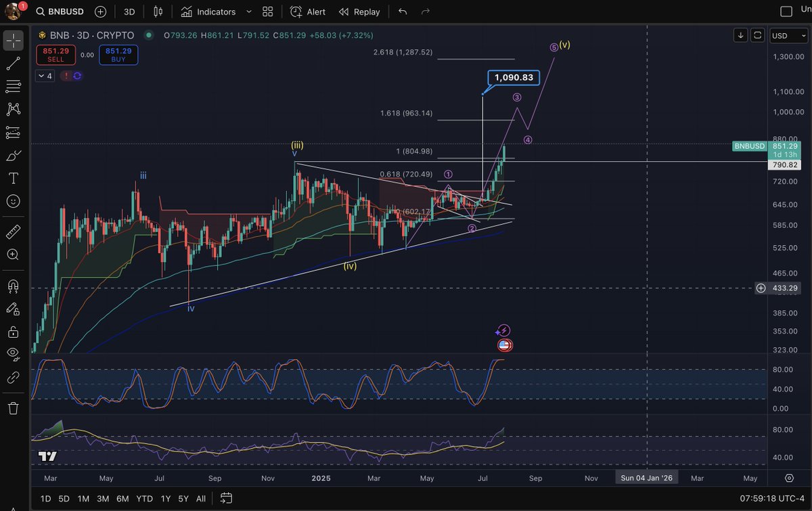The width and height of the screenshot is (812, 511).
Task: Click the plus icon to compare symbols
Action: point(101,12)
